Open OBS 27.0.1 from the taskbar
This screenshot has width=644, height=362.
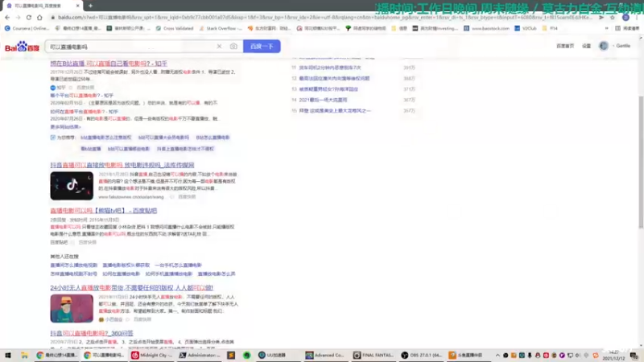420,355
